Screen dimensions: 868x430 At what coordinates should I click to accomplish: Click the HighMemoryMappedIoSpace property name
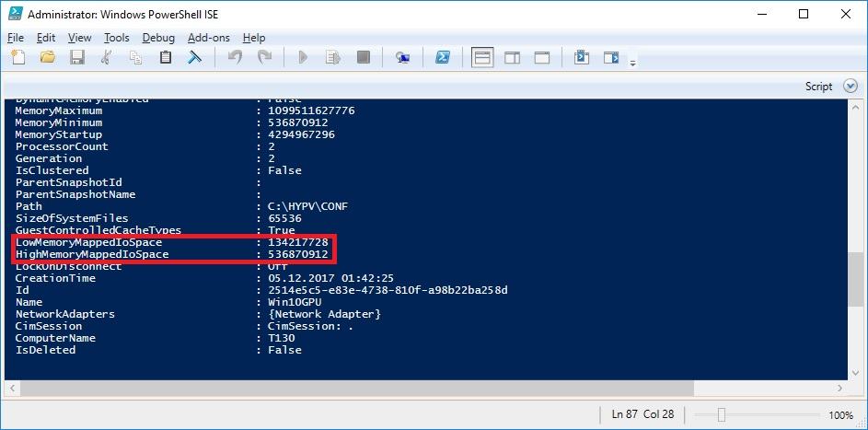click(x=92, y=254)
